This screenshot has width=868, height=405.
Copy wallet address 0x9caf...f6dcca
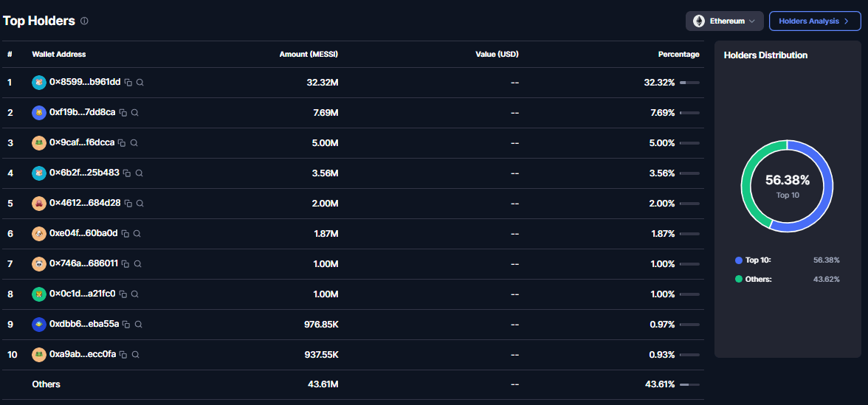(x=122, y=143)
